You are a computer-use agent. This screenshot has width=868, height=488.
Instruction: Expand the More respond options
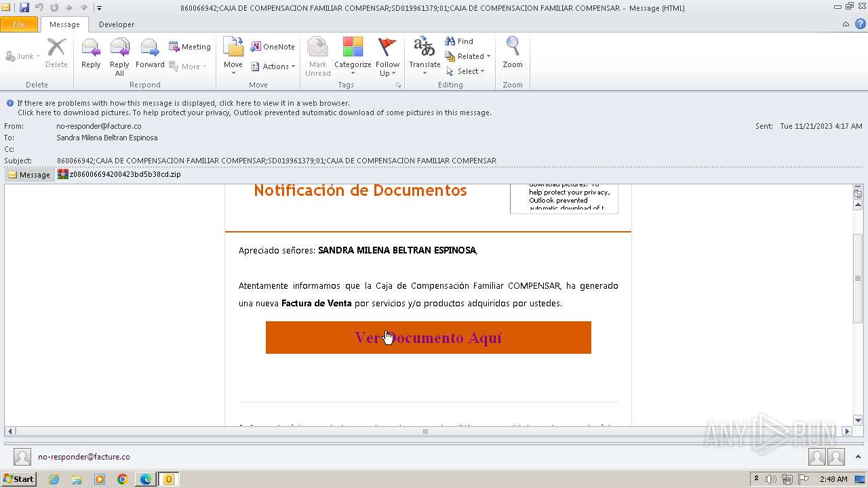(x=187, y=66)
